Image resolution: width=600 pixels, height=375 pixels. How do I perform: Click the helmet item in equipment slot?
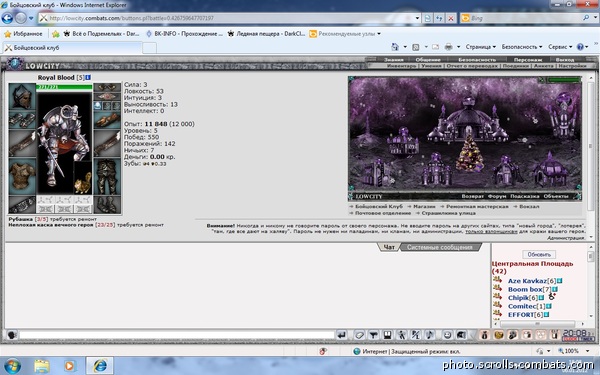point(22,97)
